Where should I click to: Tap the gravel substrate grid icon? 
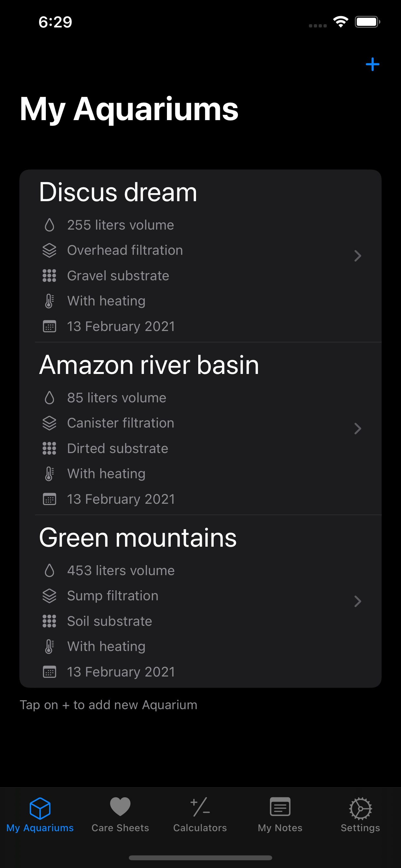[49, 276]
